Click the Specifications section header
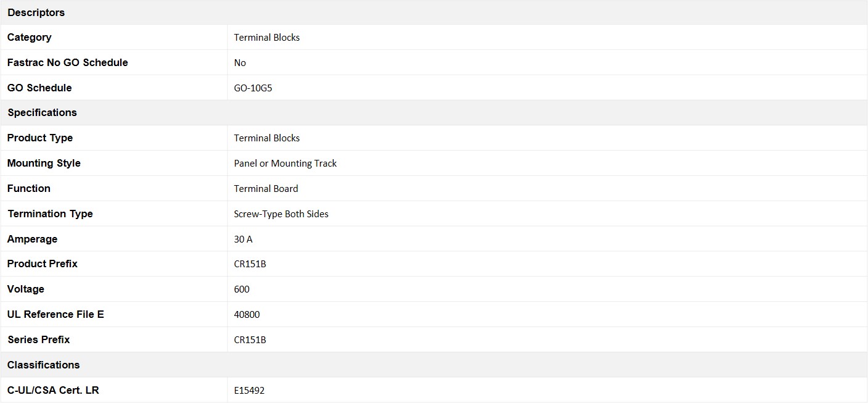 point(42,112)
